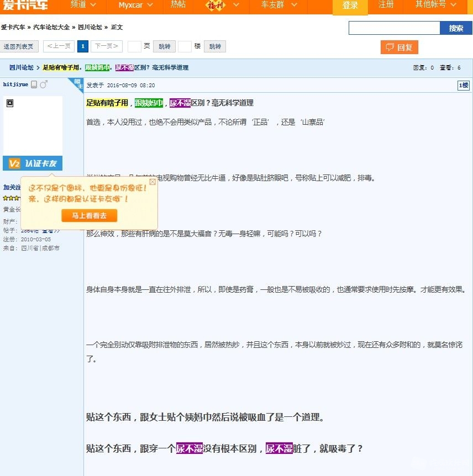Click 马上看看去 button in popup
The image size is (473, 476).
(x=90, y=215)
